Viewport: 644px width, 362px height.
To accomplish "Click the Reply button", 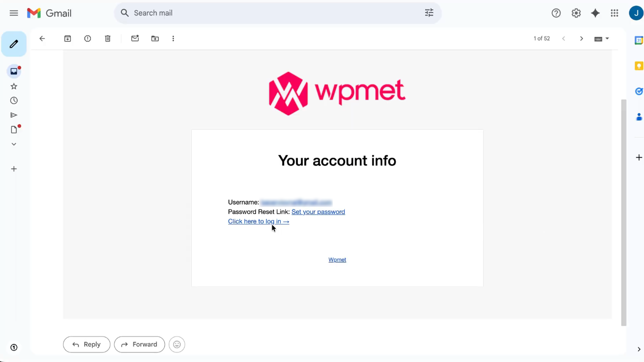I will (x=86, y=344).
